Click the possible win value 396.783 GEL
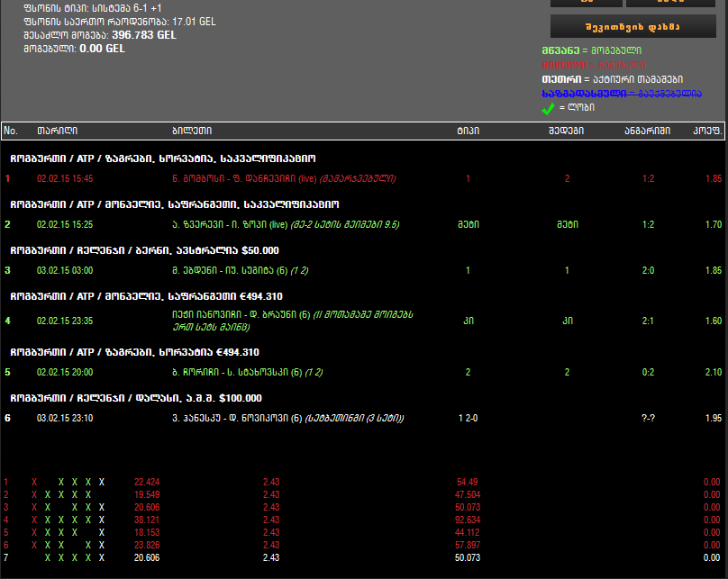Image resolution: width=728 pixels, height=579 pixels. click(x=144, y=35)
